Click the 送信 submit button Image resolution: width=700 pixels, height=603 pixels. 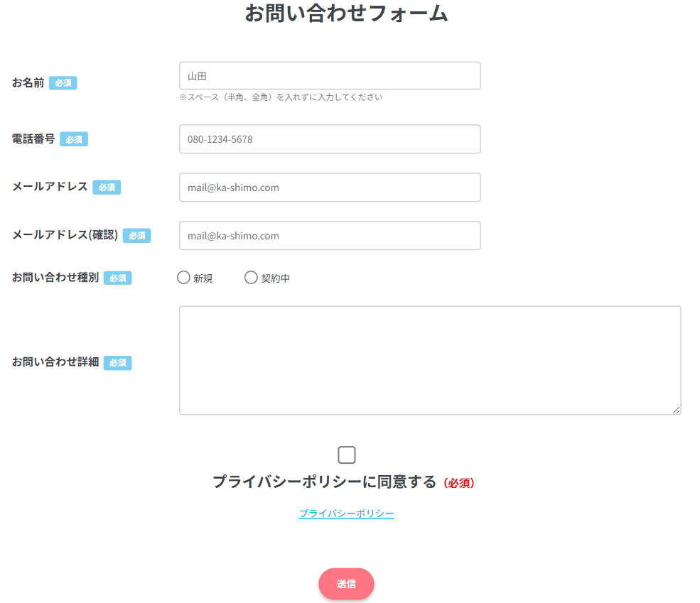click(x=346, y=584)
